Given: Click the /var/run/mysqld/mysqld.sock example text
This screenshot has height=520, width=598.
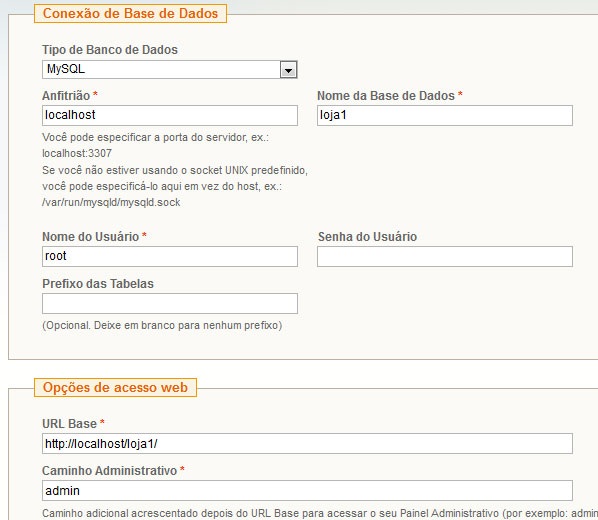Looking at the screenshot, I should [111, 203].
